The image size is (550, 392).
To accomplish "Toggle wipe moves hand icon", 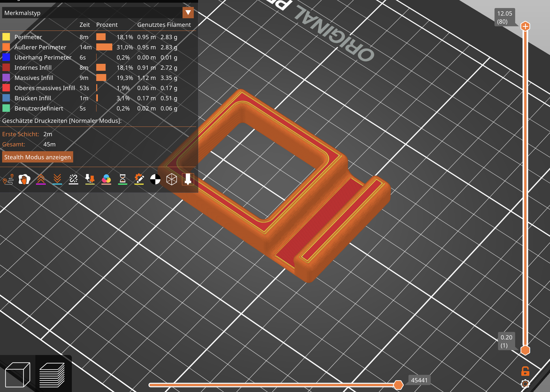I will coord(24,179).
